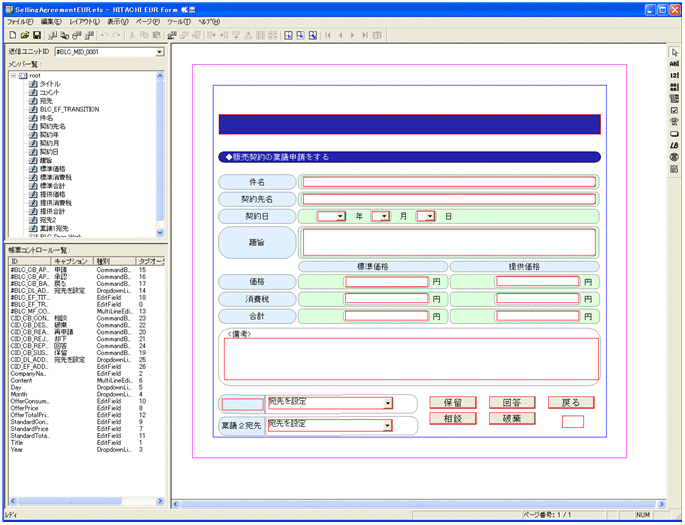Open the ツール menu
Viewport: 685px width, 525px height.
click(x=179, y=21)
